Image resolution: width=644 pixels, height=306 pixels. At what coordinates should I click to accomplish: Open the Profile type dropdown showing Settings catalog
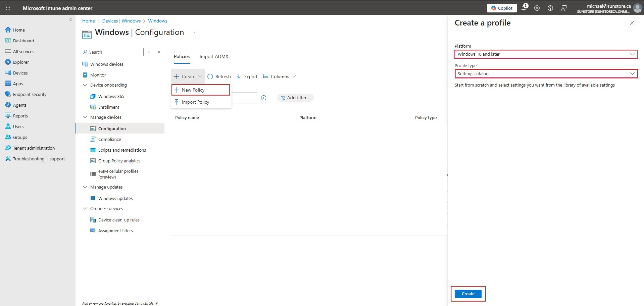point(546,73)
